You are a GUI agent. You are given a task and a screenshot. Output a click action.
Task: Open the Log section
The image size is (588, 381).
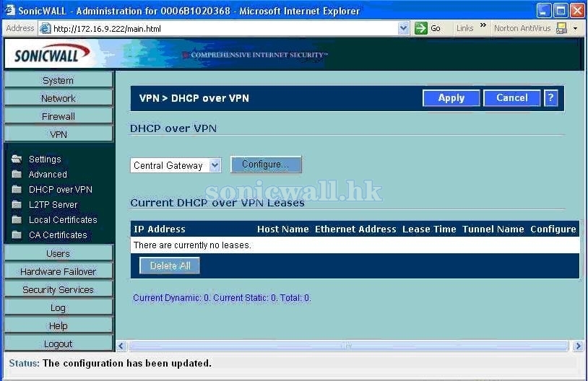[x=58, y=307]
